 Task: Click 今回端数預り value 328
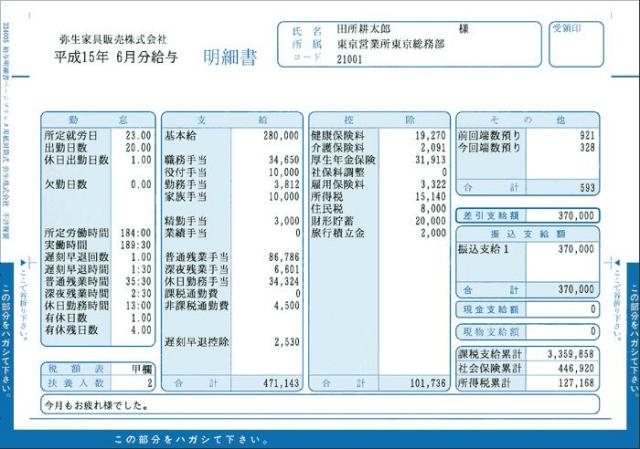pyautogui.click(x=587, y=148)
